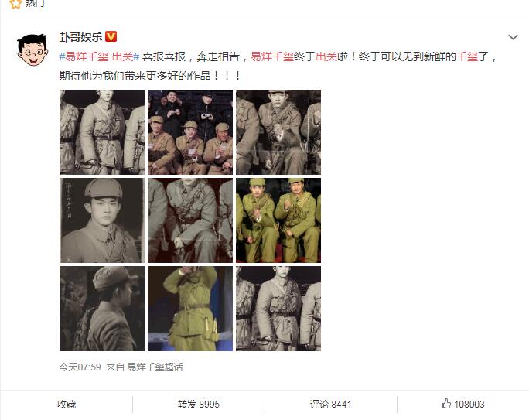Open hashtag #易烊千玺 出关#

tap(99, 56)
